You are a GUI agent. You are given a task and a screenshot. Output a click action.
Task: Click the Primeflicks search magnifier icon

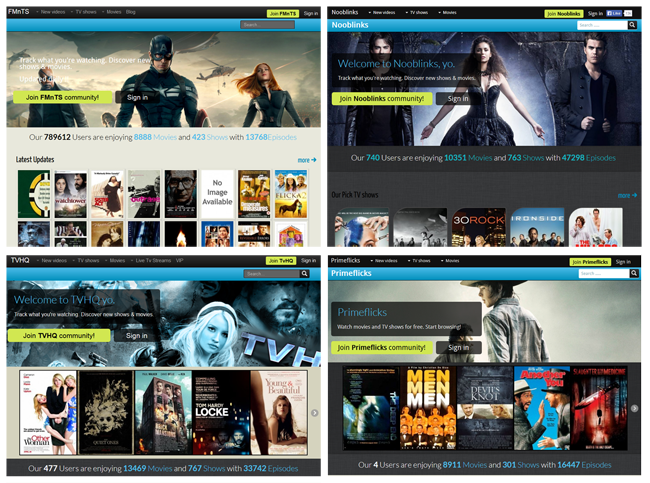(633, 273)
